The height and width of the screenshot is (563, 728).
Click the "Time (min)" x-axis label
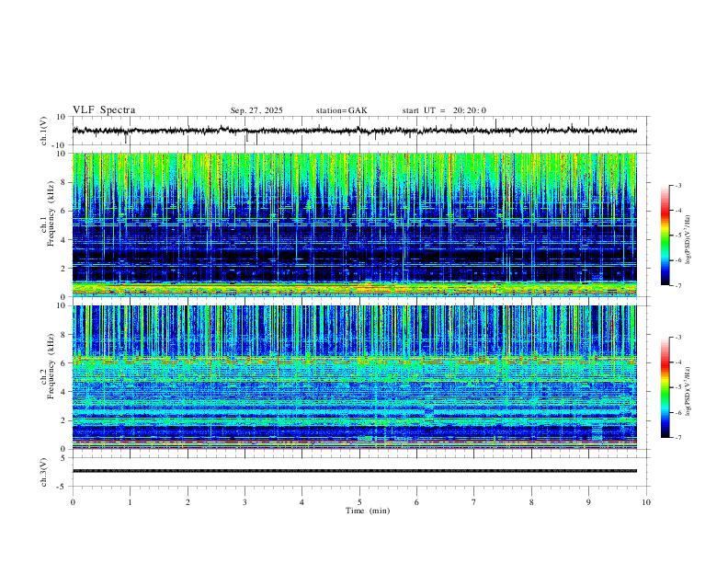point(368,511)
